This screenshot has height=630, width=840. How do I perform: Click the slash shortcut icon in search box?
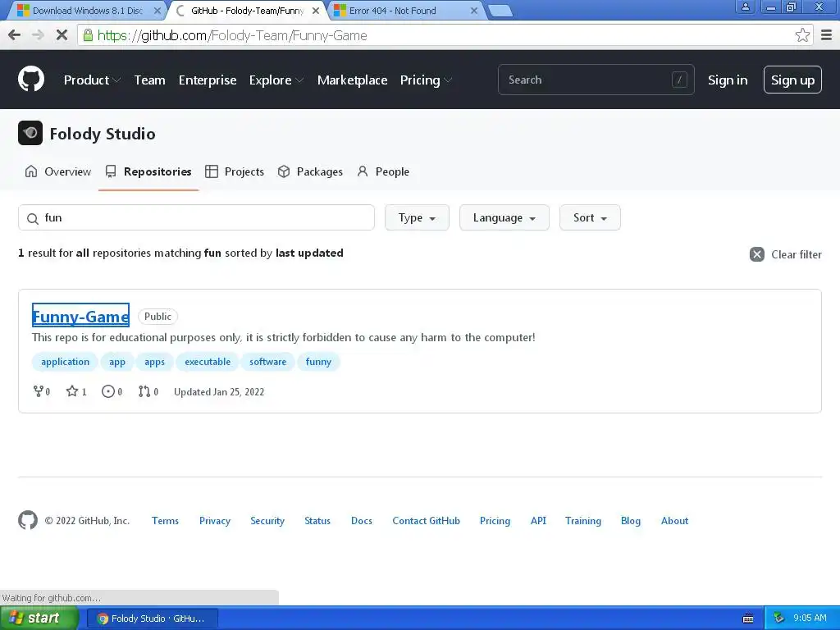point(679,80)
